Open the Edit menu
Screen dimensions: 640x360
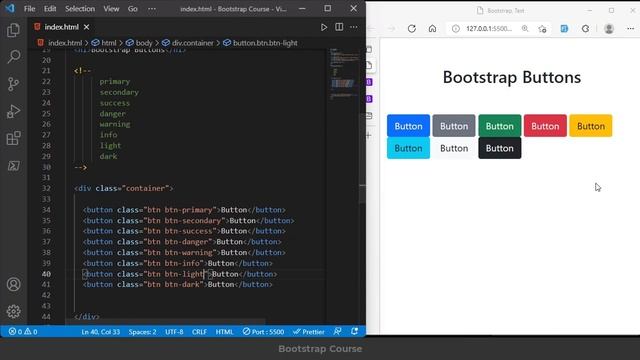click(50, 9)
